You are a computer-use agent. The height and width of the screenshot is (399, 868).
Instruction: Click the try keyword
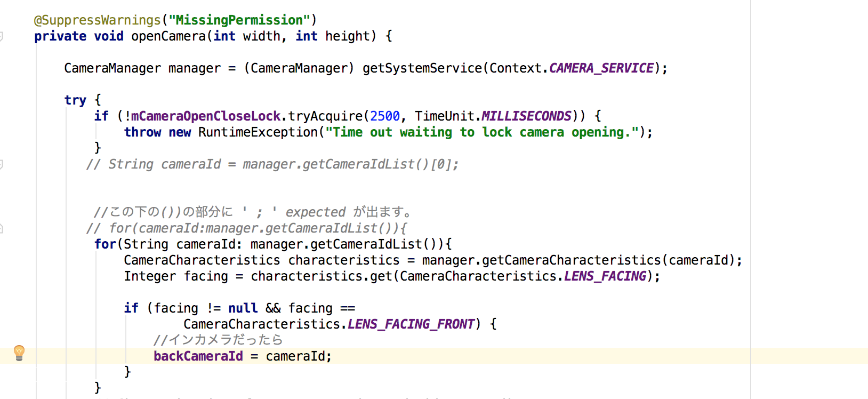75,100
